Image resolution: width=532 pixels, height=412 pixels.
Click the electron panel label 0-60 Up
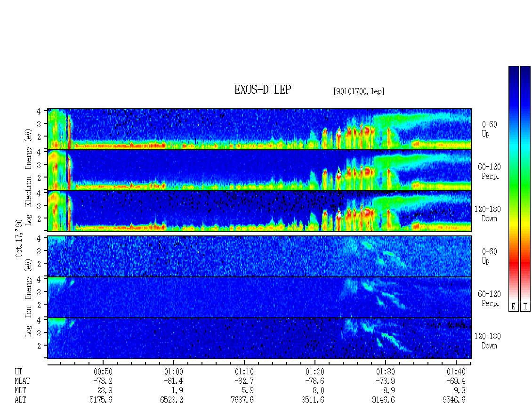490,129
